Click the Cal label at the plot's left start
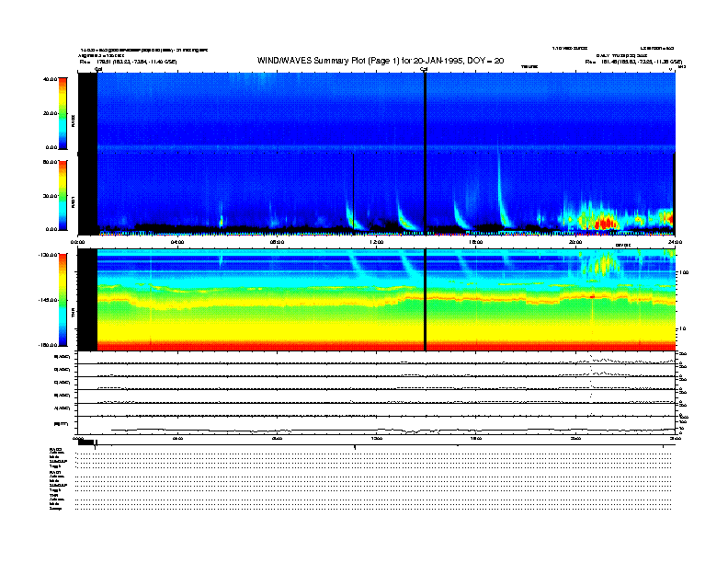Image resolution: width=728 pixels, height=563 pixels. click(98, 69)
